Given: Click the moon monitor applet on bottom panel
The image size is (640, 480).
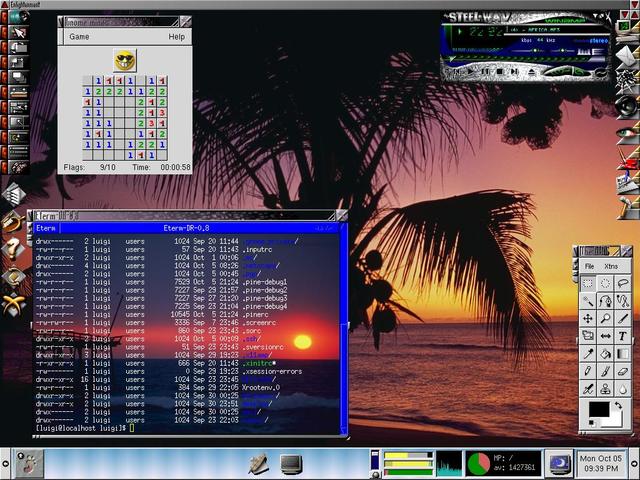Looking at the screenshot, I should click(x=559, y=464).
